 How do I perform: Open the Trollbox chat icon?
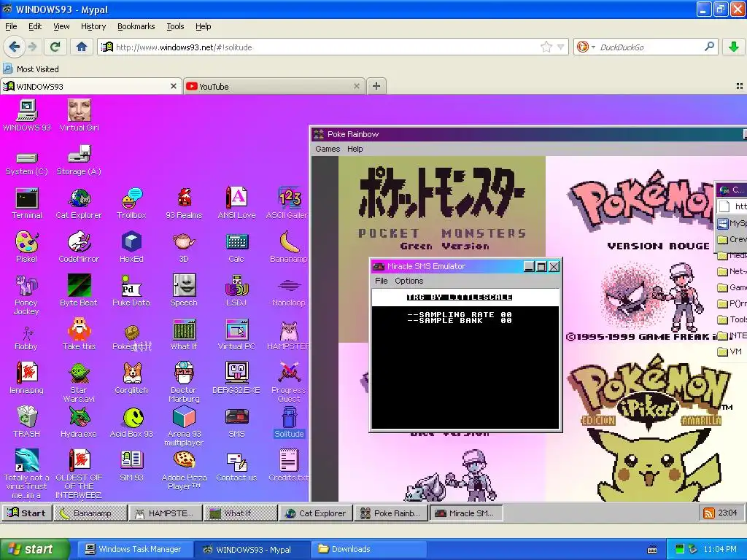point(131,204)
